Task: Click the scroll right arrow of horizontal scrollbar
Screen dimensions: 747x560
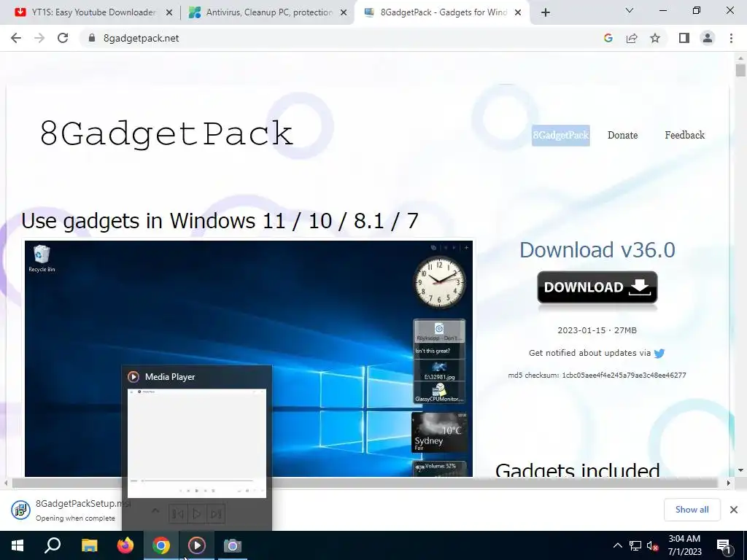Action: coord(729,483)
